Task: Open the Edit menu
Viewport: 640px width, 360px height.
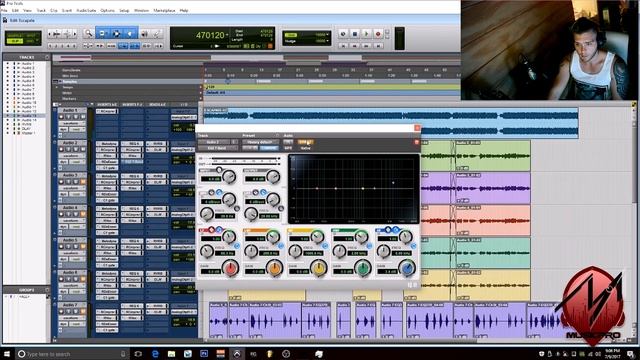Action: coord(16,10)
